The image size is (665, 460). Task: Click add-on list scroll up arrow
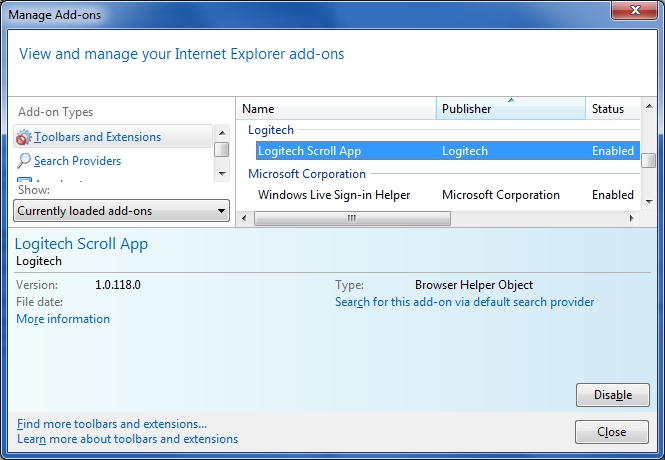tap(649, 106)
